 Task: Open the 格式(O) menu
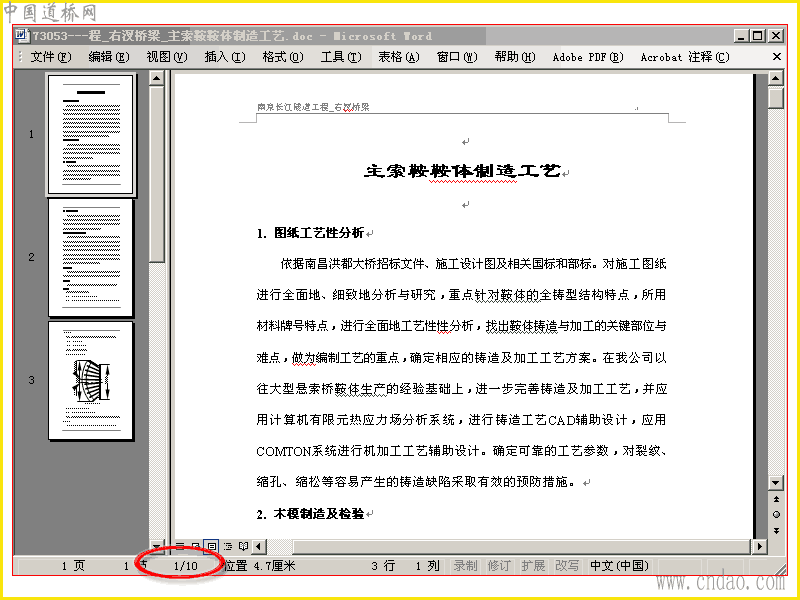point(283,57)
